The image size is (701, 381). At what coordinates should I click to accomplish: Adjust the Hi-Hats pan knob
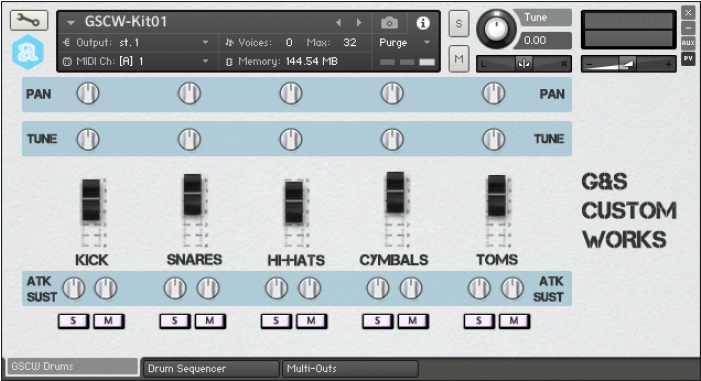pyautogui.click(x=291, y=93)
